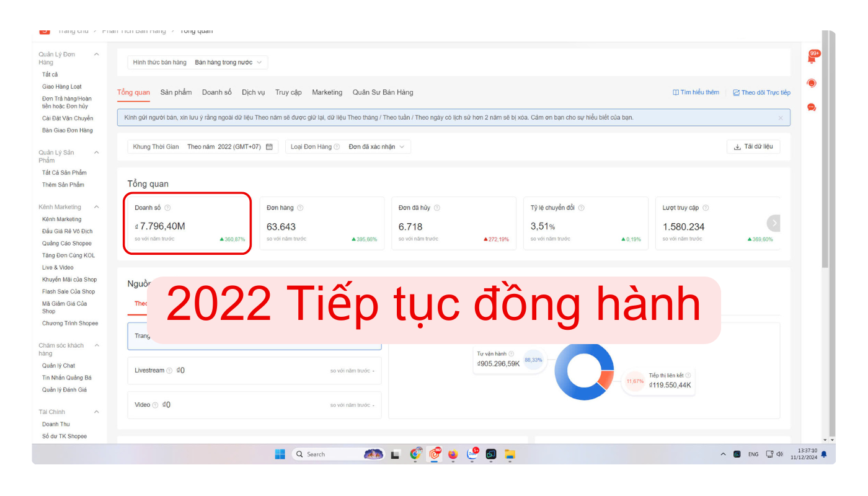Click the taskbar Search box

(x=329, y=454)
